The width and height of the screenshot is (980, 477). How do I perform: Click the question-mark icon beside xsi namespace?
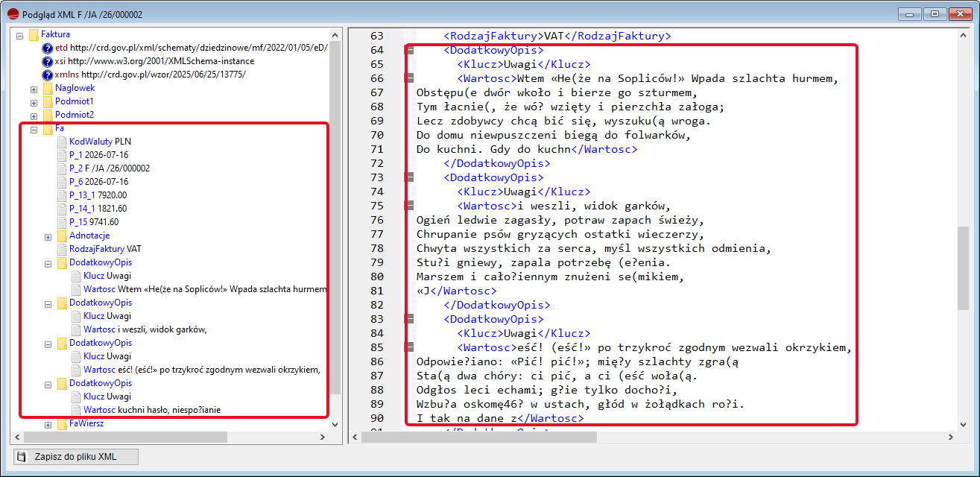click(48, 61)
